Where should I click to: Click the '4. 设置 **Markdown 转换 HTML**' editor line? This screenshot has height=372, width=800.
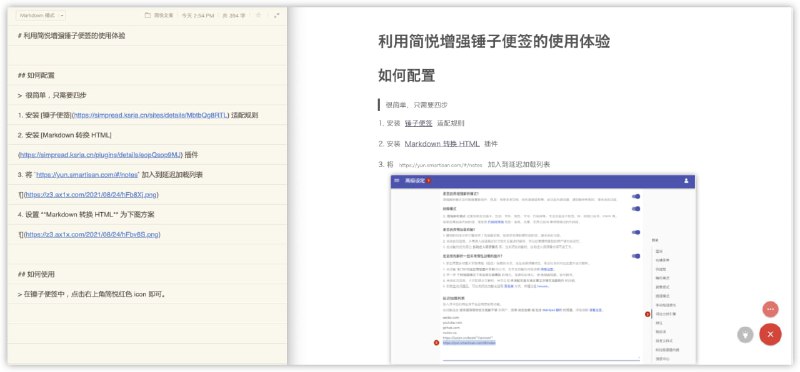pyautogui.click(x=86, y=214)
